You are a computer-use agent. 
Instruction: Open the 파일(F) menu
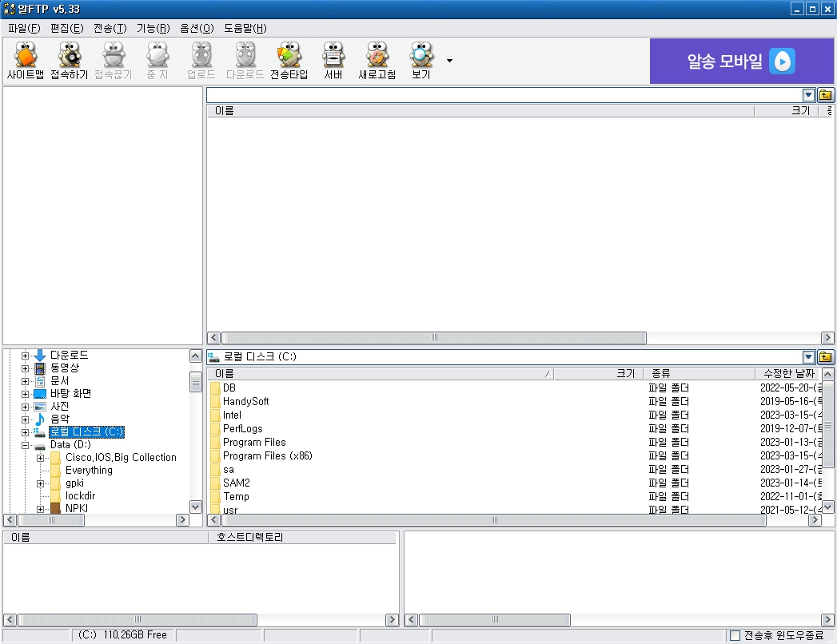pos(24,28)
